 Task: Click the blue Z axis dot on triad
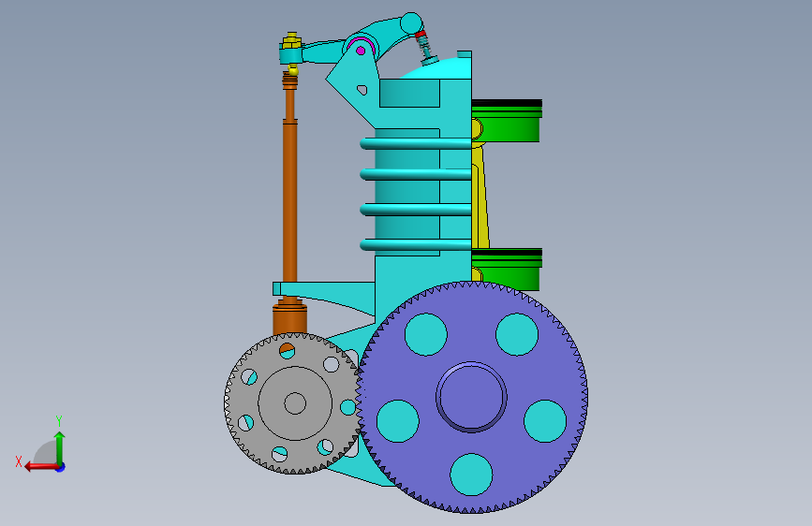61,467
